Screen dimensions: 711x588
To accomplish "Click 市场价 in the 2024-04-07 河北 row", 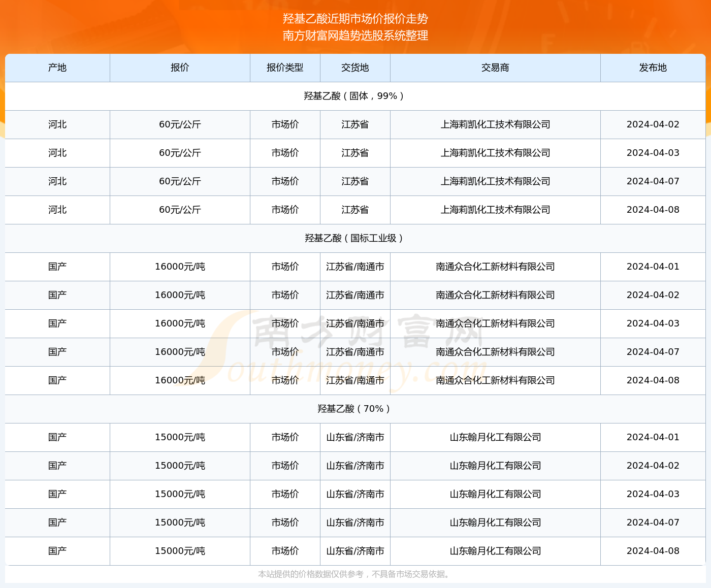I will coord(285,181).
